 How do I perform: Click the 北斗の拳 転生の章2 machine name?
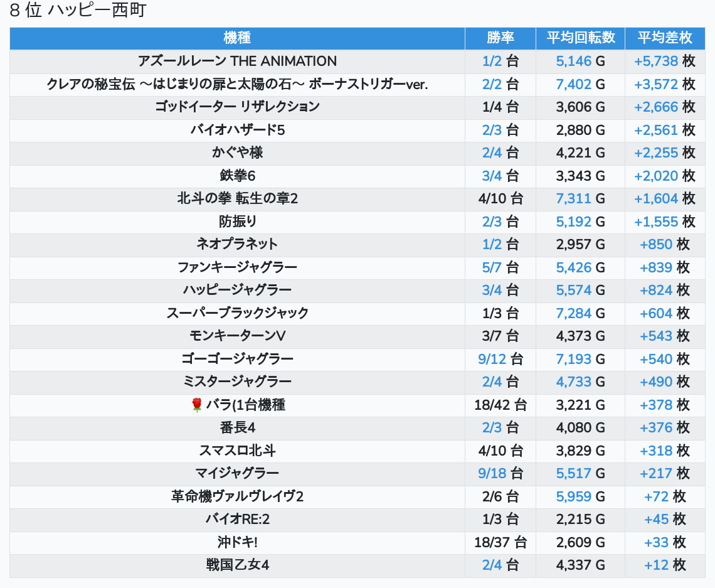[237, 199]
